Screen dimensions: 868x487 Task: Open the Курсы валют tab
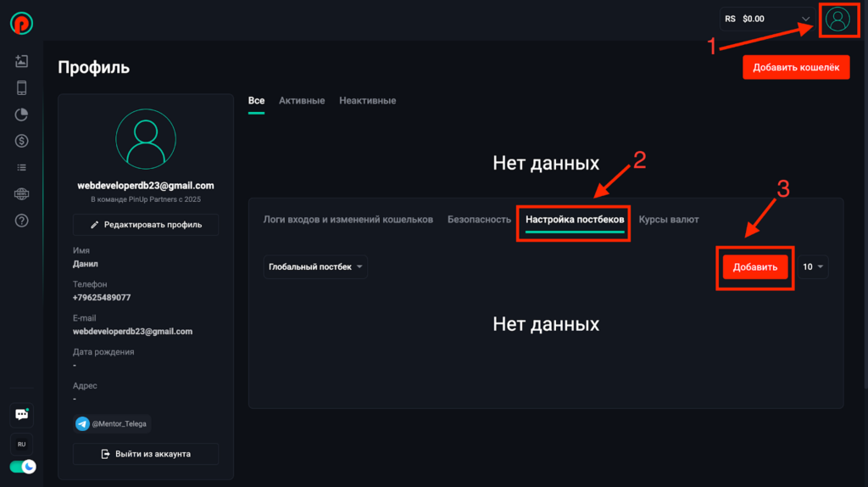pyautogui.click(x=669, y=220)
